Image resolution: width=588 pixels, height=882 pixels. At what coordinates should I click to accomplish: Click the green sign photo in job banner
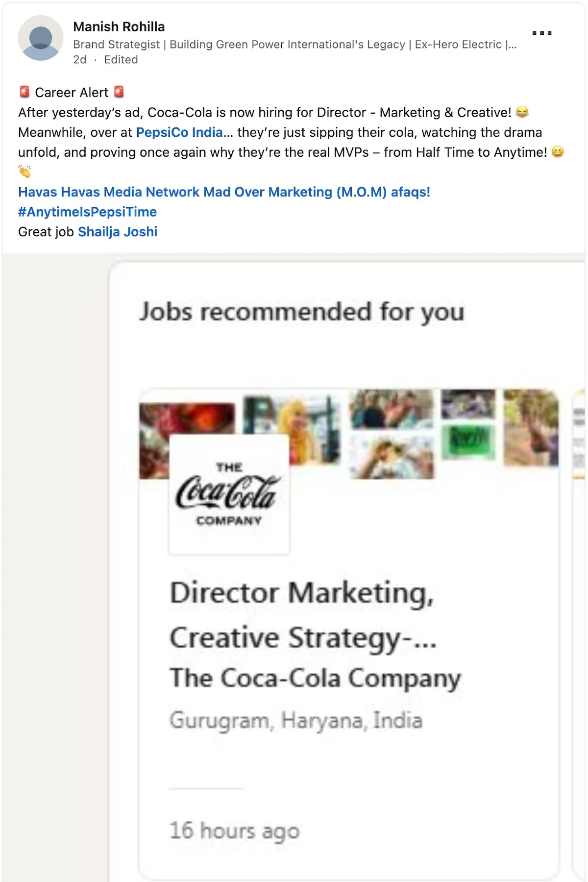[x=468, y=441]
